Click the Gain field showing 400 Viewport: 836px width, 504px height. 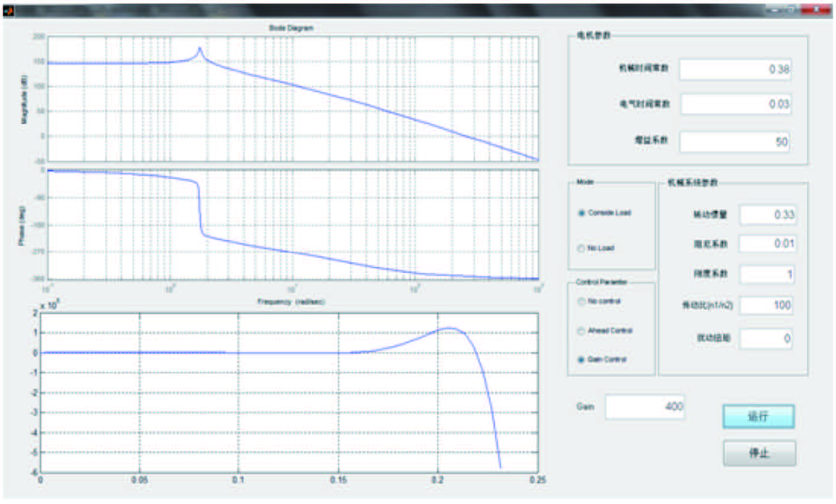pyautogui.click(x=645, y=407)
